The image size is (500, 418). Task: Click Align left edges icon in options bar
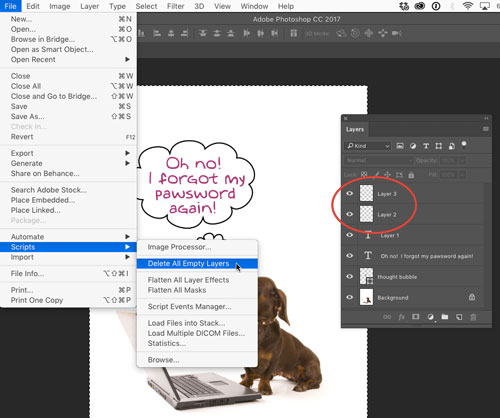pos(157,33)
